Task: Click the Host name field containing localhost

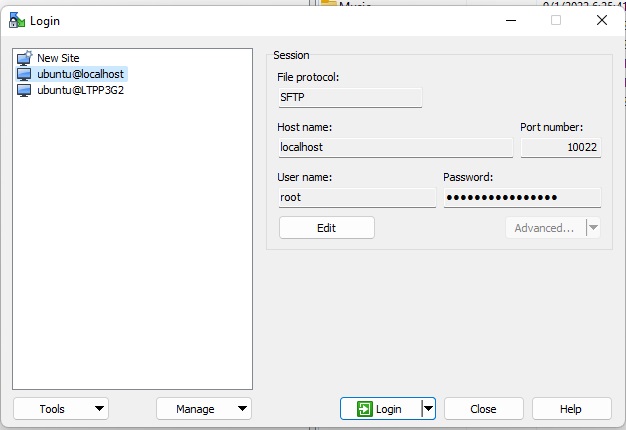Action: pos(396,147)
